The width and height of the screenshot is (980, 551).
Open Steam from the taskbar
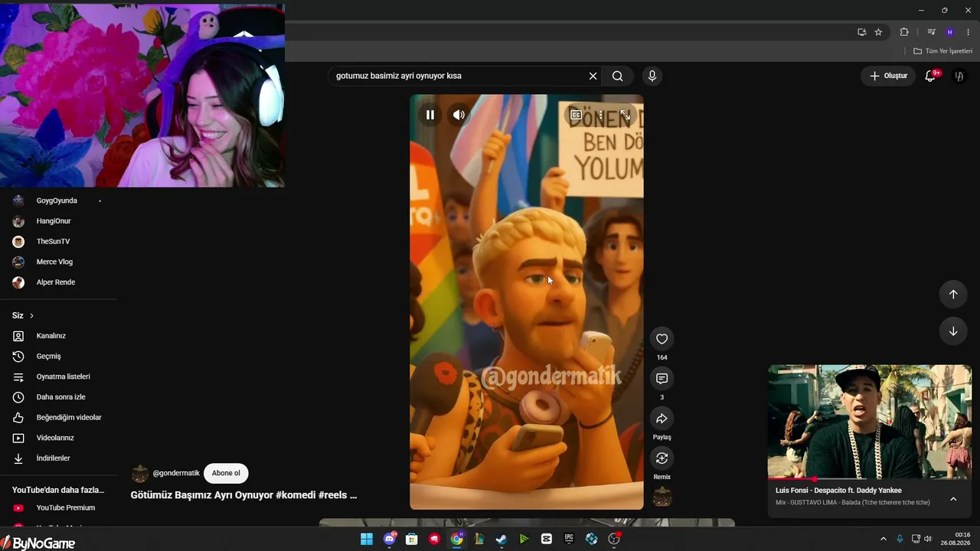pyautogui.click(x=501, y=540)
